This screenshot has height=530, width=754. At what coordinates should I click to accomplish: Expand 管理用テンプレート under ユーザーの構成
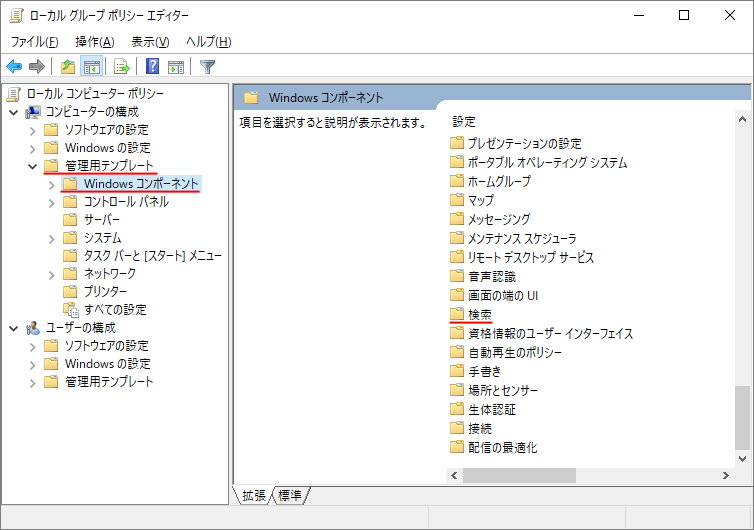pos(33,382)
